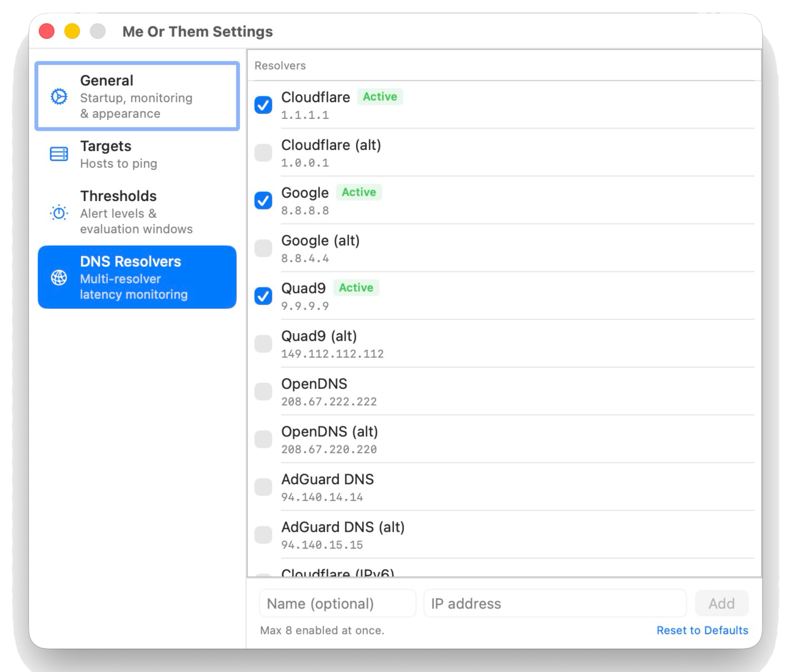The width and height of the screenshot is (800, 672).
Task: Click the Name (optional) input field
Action: point(338,603)
